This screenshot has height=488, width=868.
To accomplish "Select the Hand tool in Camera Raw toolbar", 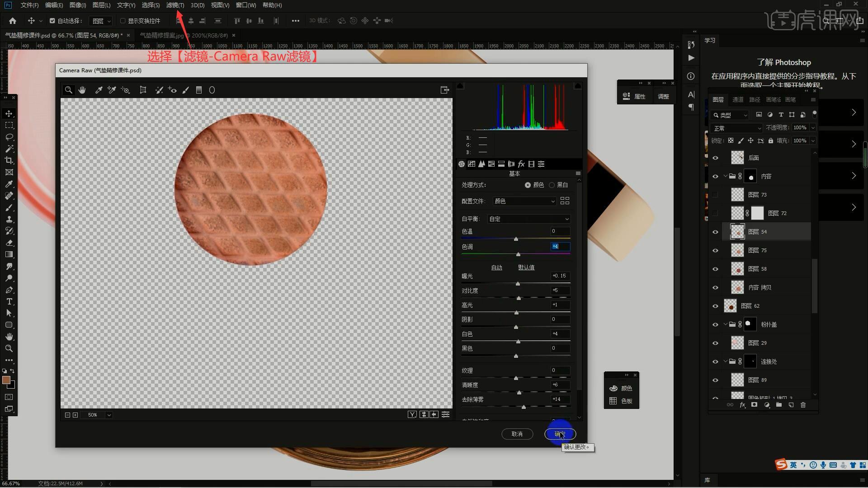I will click(x=82, y=90).
